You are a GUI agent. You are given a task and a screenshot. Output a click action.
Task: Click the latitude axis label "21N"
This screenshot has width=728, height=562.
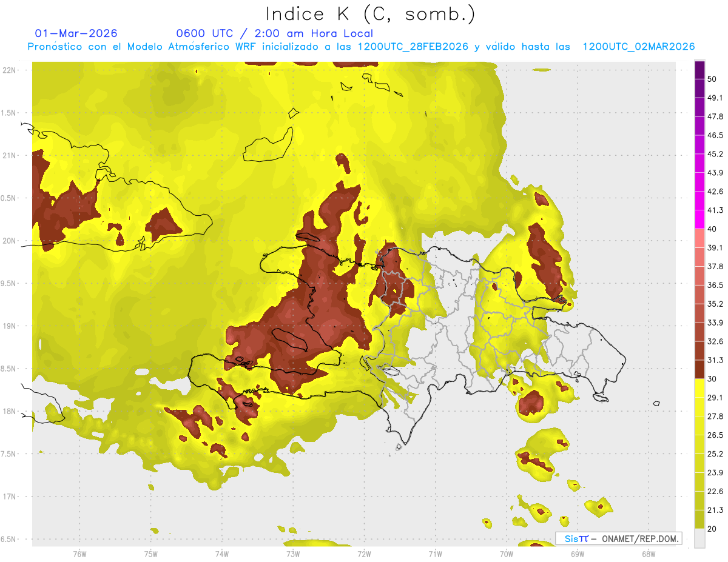(9, 155)
